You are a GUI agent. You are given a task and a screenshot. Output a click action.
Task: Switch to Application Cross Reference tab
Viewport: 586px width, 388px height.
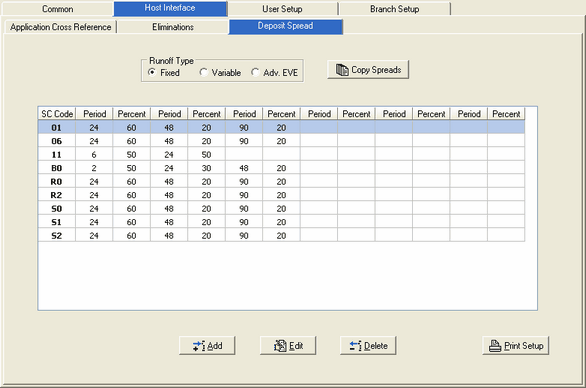pyautogui.click(x=61, y=27)
